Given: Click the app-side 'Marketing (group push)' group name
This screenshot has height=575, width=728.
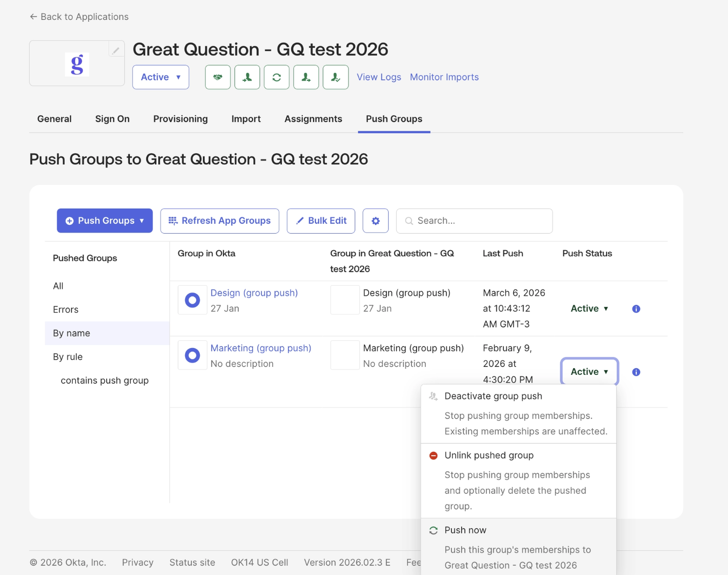Looking at the screenshot, I should [414, 348].
